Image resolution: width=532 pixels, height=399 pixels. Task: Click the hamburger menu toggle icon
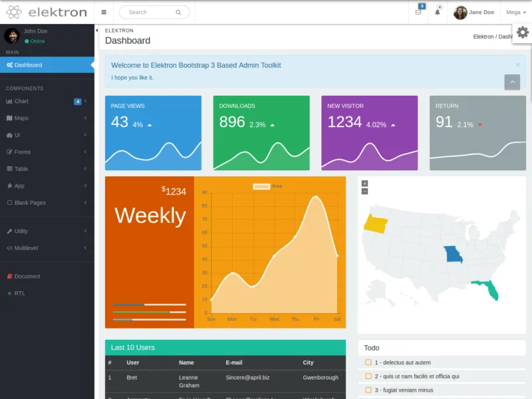tap(104, 12)
